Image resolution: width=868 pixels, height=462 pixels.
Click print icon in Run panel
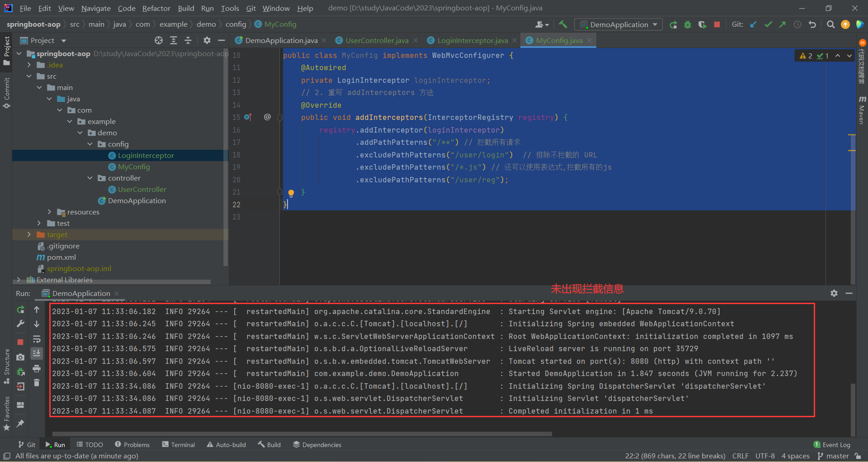point(37,368)
